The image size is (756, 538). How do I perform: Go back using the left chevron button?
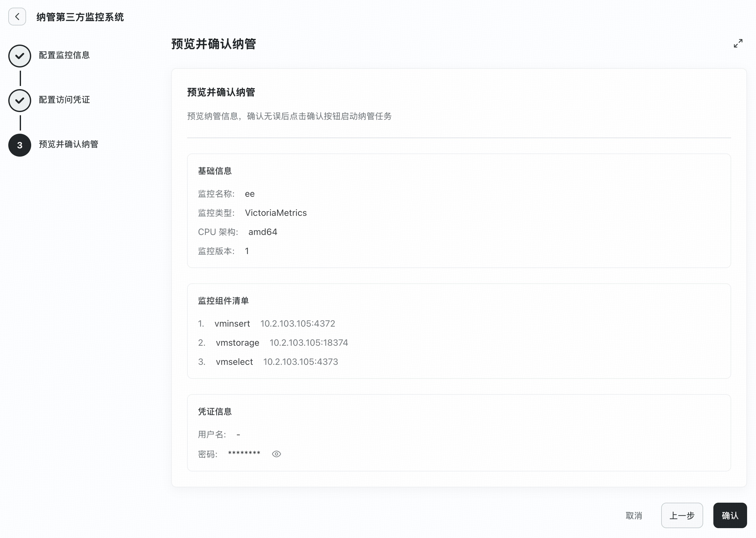(x=17, y=17)
